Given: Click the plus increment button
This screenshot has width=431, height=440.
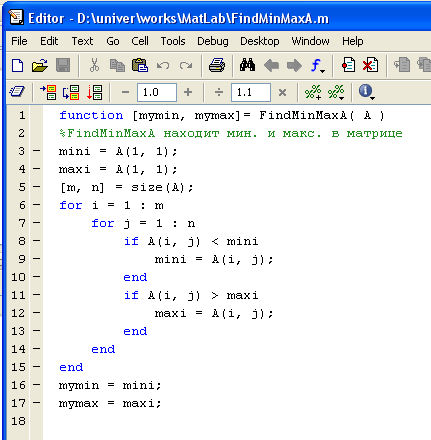Looking at the screenshot, I should pyautogui.click(x=188, y=92).
